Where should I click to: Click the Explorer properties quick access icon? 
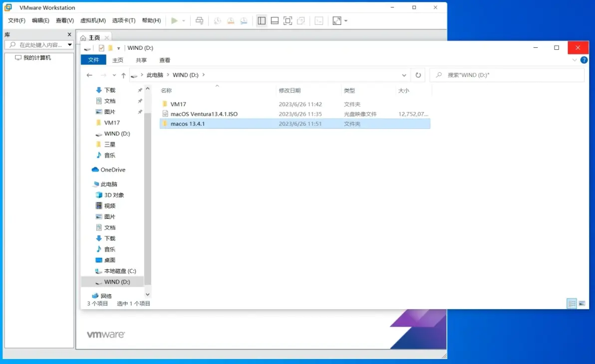click(x=101, y=48)
